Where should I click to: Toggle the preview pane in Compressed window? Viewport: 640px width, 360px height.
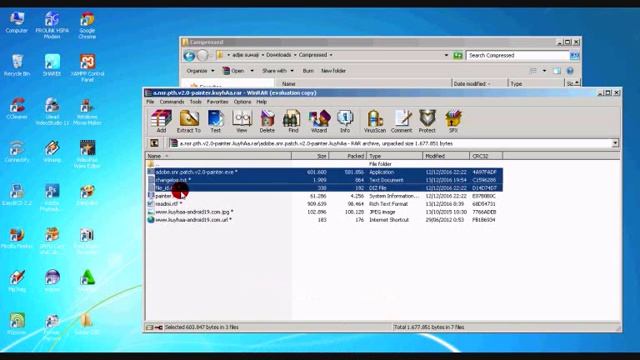[557, 71]
